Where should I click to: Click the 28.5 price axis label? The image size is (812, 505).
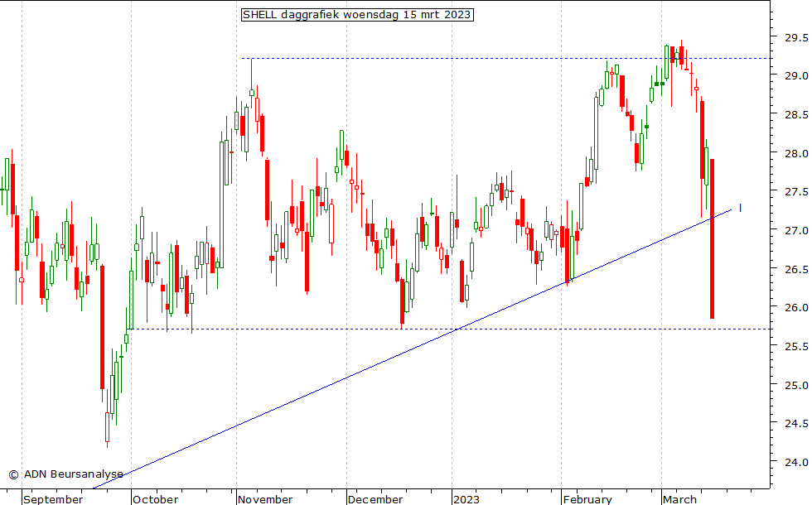click(796, 114)
